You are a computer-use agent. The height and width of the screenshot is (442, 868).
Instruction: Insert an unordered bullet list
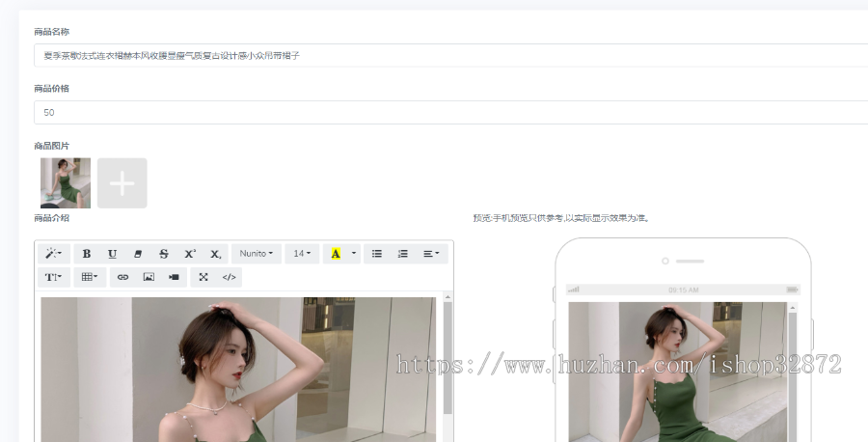click(x=377, y=254)
